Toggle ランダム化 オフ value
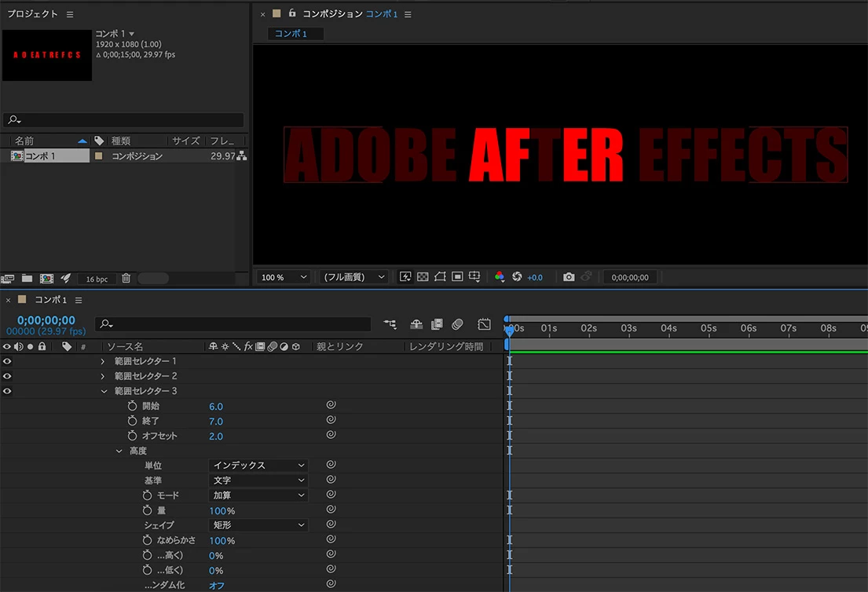The image size is (868, 592). 217,586
